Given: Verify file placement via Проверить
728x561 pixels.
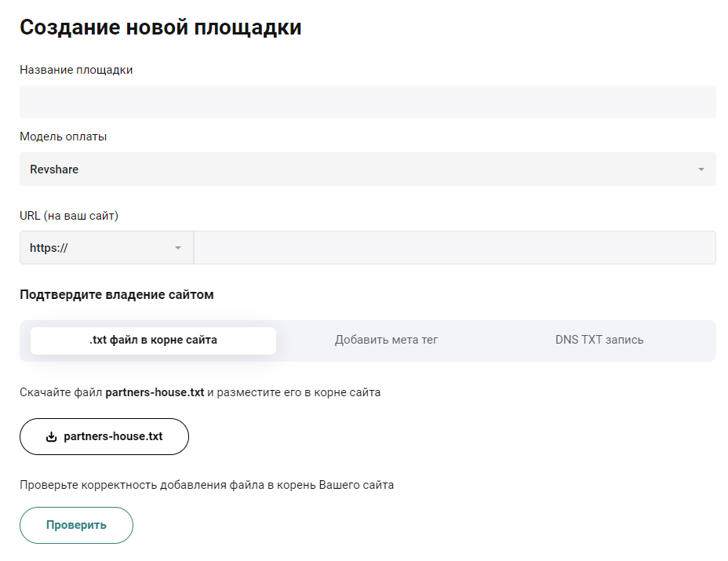Looking at the screenshot, I should pyautogui.click(x=76, y=525).
